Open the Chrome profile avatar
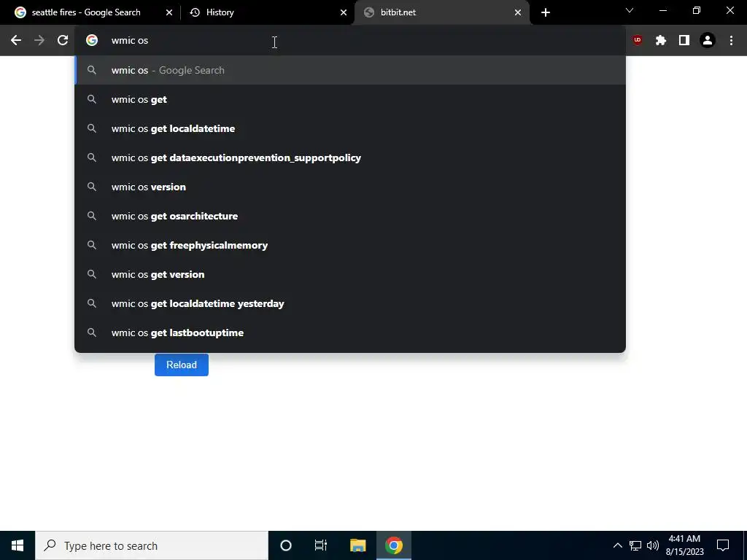This screenshot has width=747, height=560. (708, 41)
